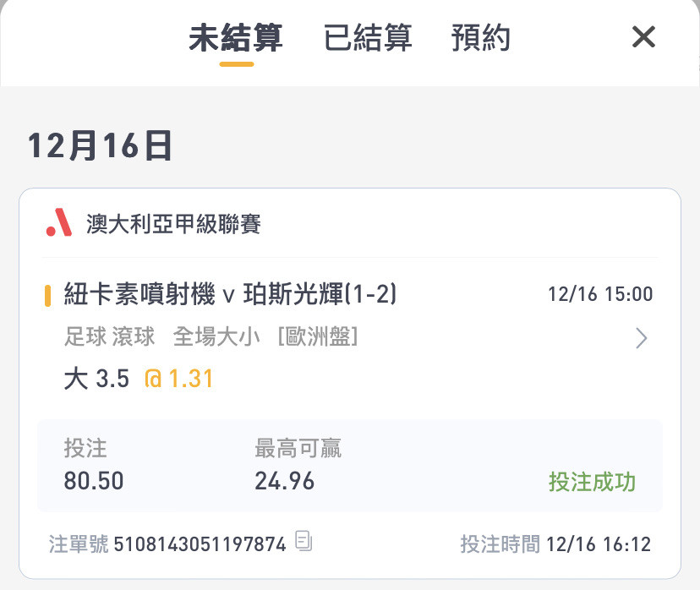The image size is (700, 590).
Task: Click the 投注成功 status label
Action: 592,482
